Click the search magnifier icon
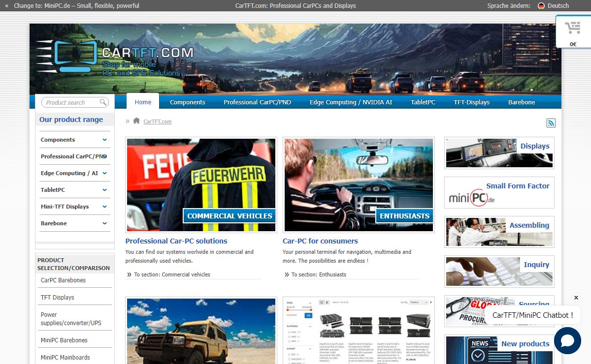 (x=103, y=102)
